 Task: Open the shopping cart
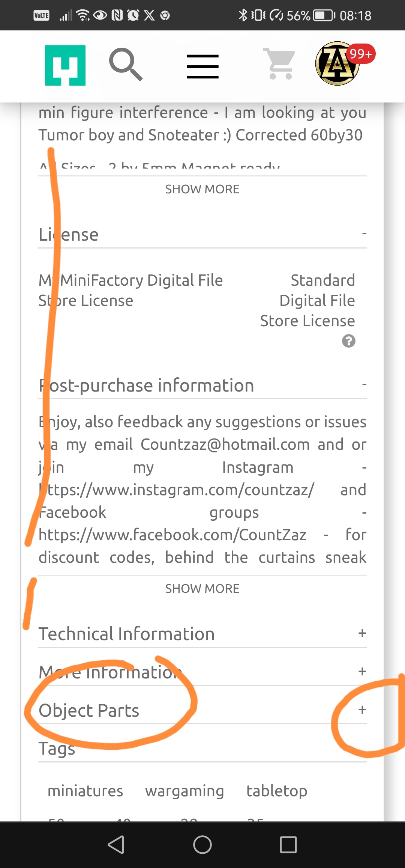tap(280, 64)
